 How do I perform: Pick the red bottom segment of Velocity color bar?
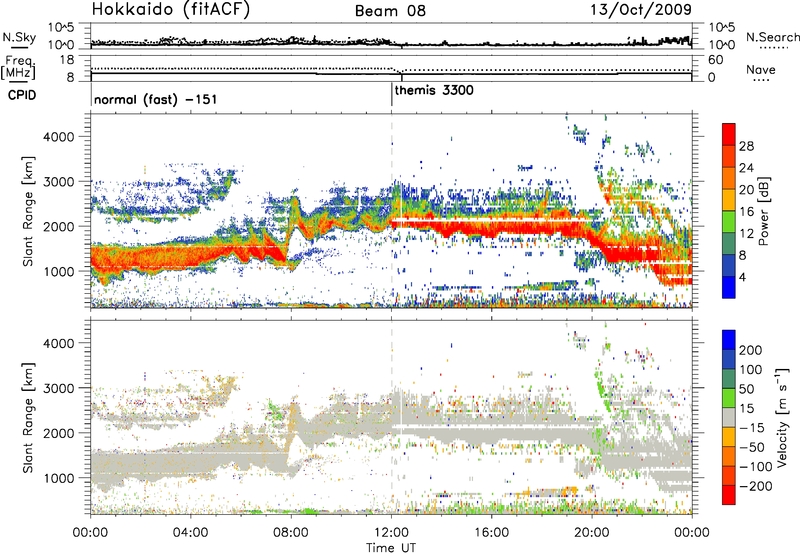pos(729,495)
